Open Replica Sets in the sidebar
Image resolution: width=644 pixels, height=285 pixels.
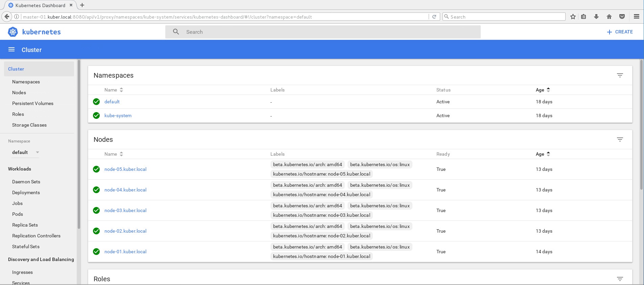click(25, 225)
